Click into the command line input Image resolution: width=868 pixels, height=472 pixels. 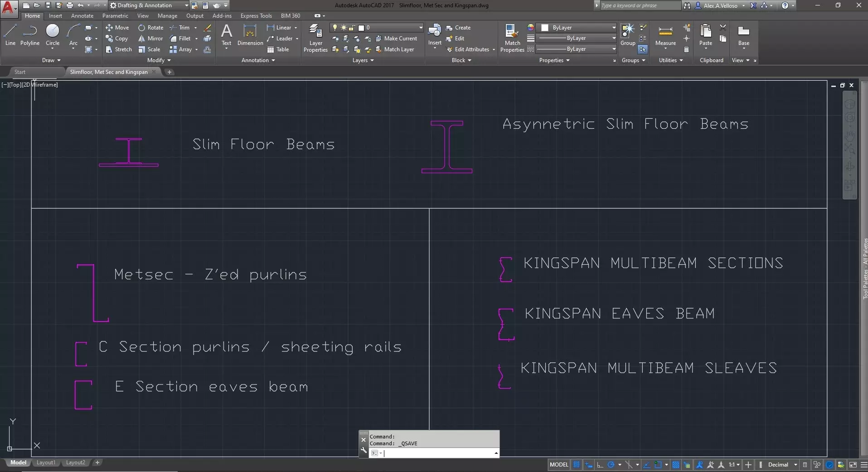435,453
